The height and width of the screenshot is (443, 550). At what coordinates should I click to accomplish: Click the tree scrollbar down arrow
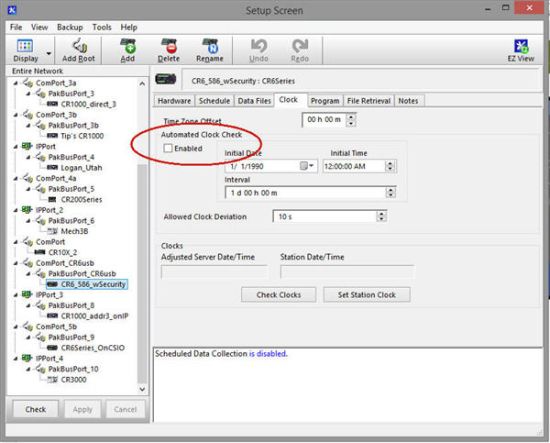[142, 389]
